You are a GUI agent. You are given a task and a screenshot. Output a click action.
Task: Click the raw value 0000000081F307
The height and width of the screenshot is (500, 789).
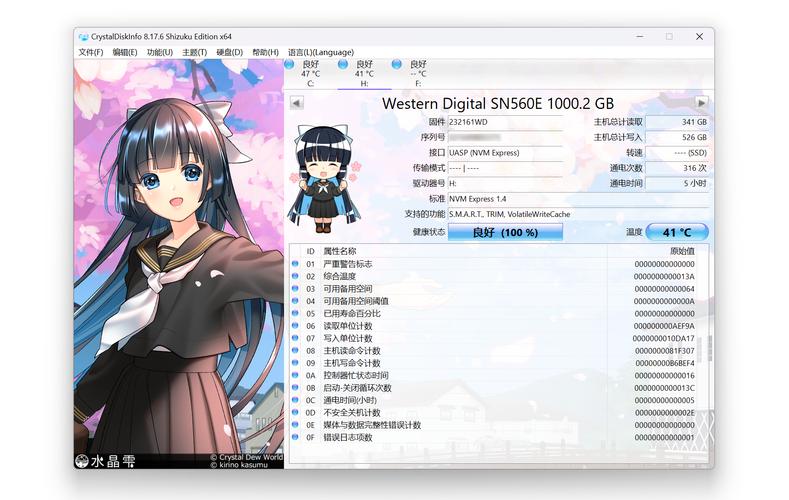point(665,351)
